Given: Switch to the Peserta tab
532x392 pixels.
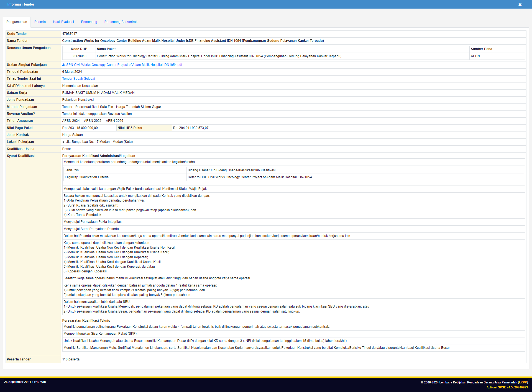Looking at the screenshot, I should (40, 22).
